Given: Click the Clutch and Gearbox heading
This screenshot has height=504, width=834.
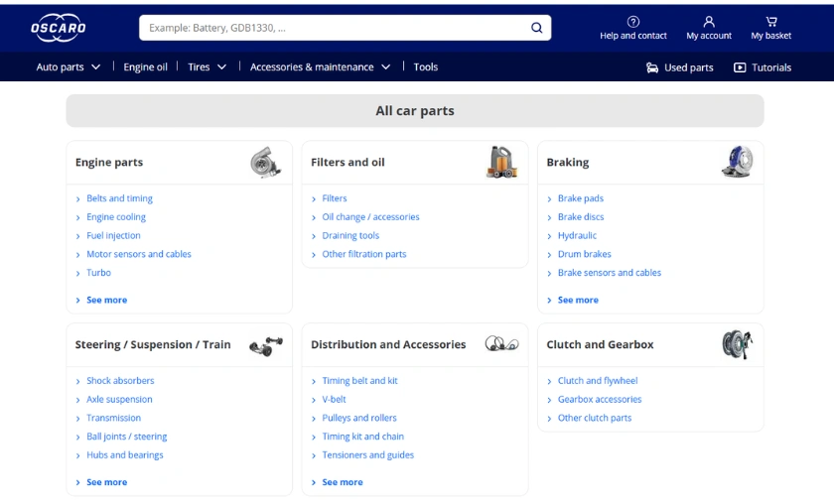Looking at the screenshot, I should click(x=600, y=344).
